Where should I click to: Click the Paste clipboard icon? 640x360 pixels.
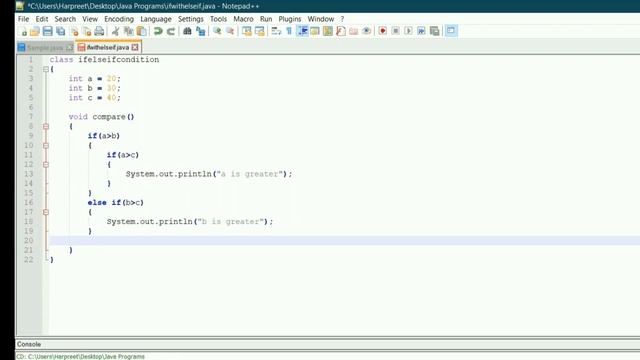coord(141,31)
